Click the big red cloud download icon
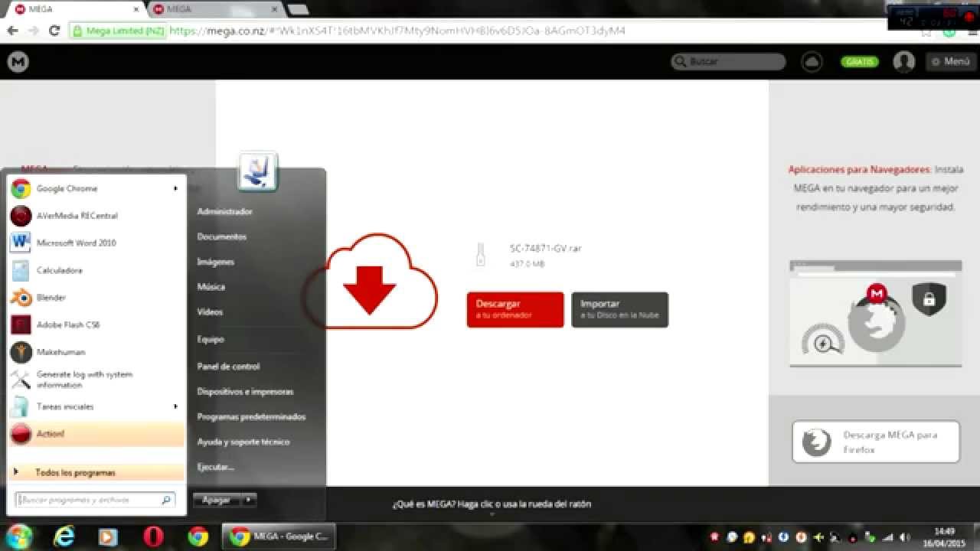 coord(371,281)
